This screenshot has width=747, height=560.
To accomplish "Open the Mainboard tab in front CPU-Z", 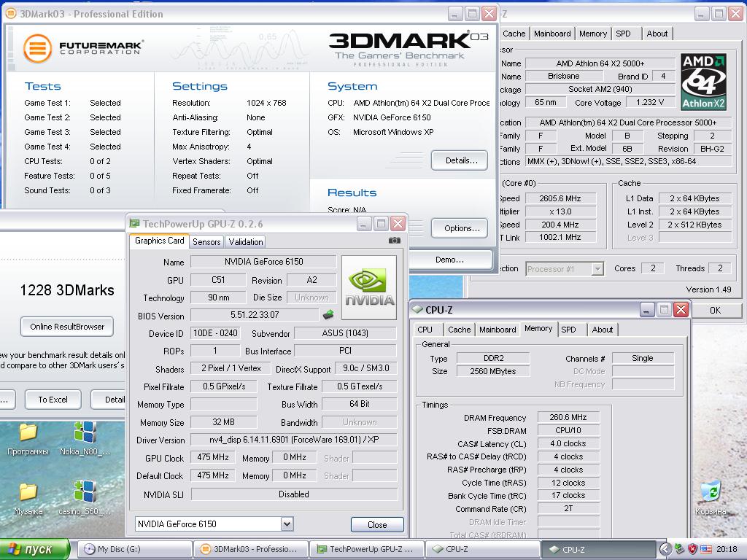I will click(x=498, y=330).
